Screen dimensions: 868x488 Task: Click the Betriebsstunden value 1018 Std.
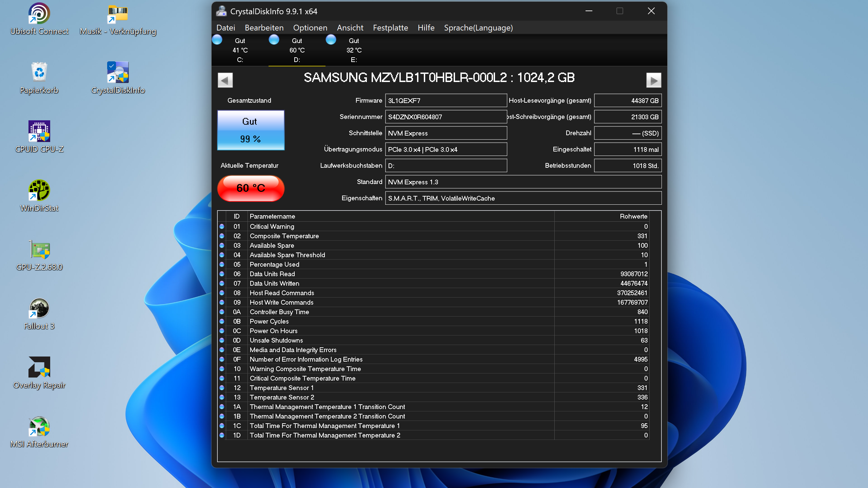tap(628, 166)
